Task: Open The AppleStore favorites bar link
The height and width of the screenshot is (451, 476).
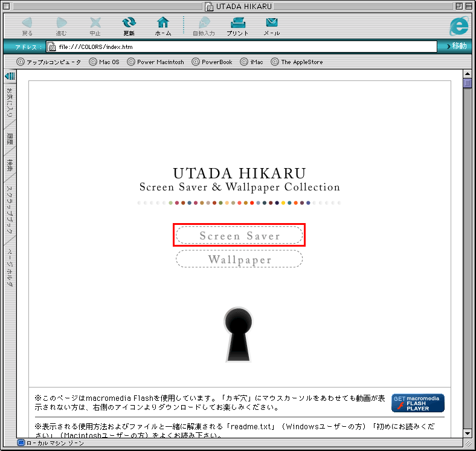Action: tap(297, 62)
